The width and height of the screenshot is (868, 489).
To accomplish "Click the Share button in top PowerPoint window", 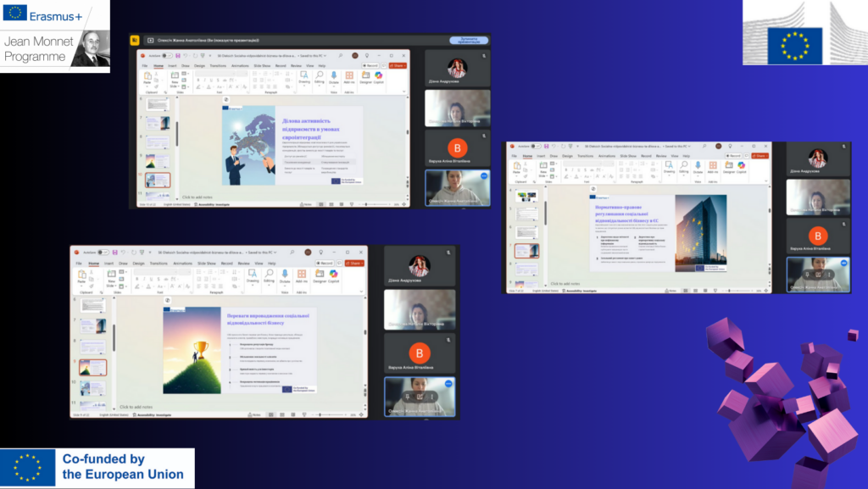I will click(x=398, y=66).
